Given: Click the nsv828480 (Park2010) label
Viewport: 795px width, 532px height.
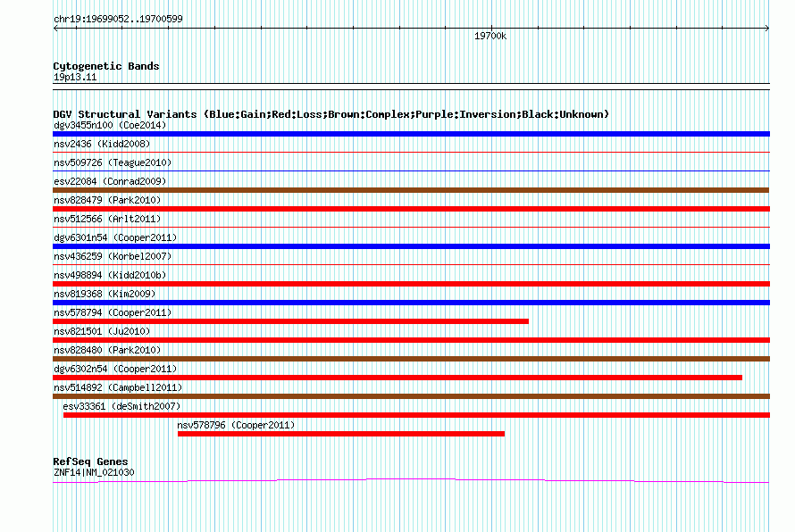Looking at the screenshot, I should (x=107, y=350).
